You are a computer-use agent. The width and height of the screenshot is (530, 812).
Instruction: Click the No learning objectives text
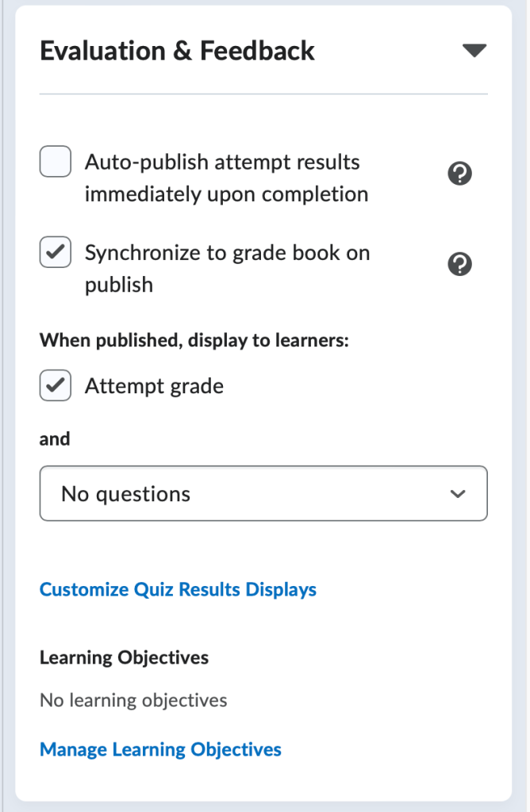tap(132, 700)
